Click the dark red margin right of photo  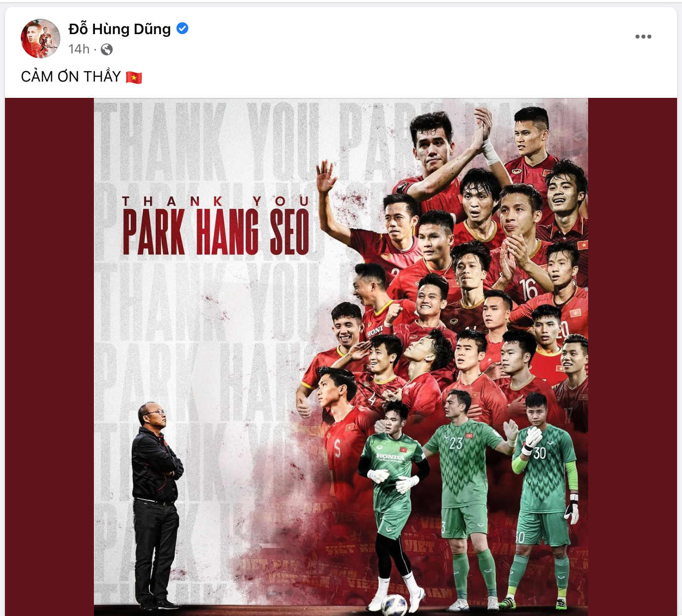633,357
